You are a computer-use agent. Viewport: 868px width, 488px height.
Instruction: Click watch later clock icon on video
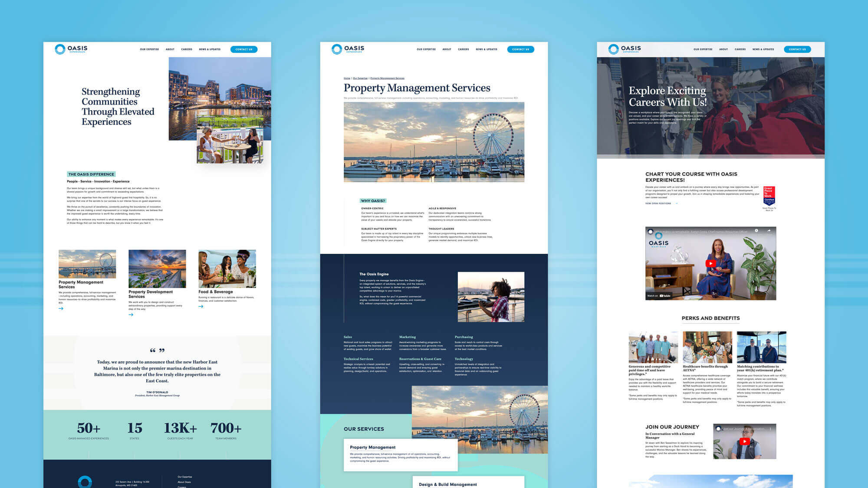point(756,231)
